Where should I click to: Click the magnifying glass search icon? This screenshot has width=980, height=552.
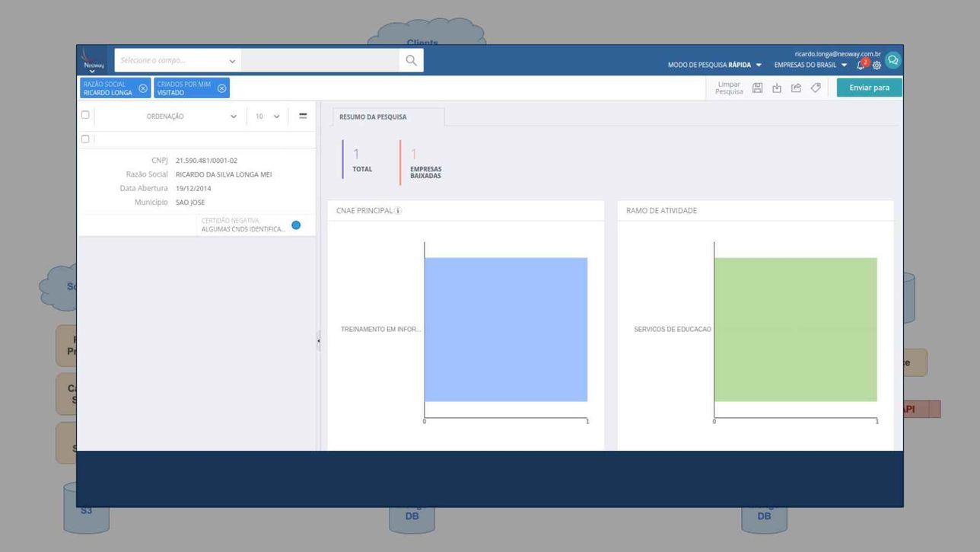pyautogui.click(x=411, y=60)
